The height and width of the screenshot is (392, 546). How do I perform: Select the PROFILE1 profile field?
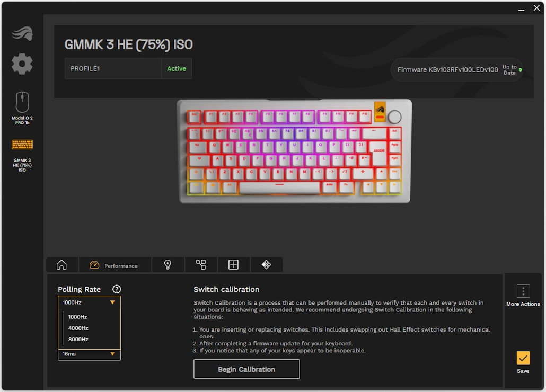[113, 68]
